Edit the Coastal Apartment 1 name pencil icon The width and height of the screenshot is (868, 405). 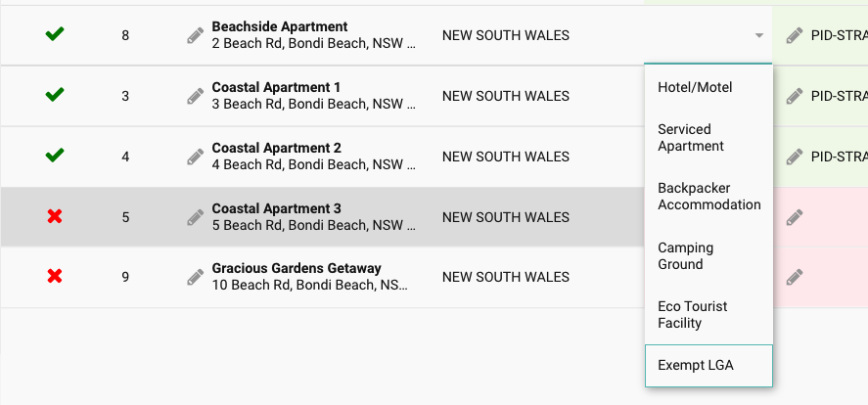click(x=196, y=97)
